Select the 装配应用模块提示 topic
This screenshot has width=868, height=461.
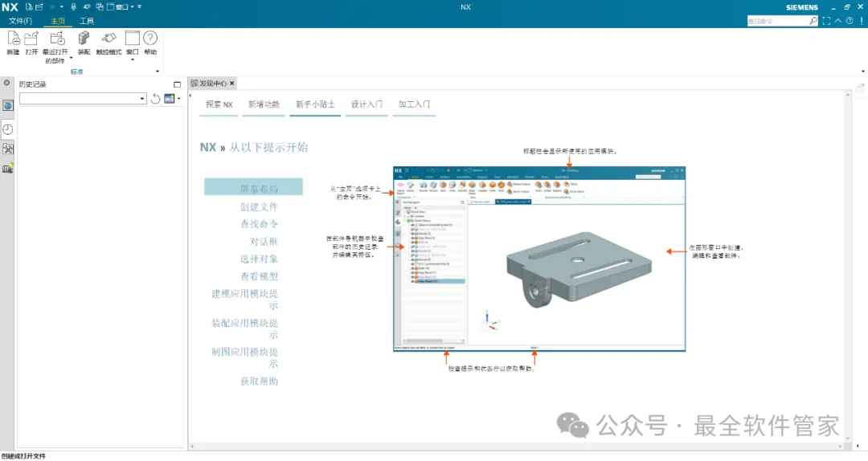244,328
